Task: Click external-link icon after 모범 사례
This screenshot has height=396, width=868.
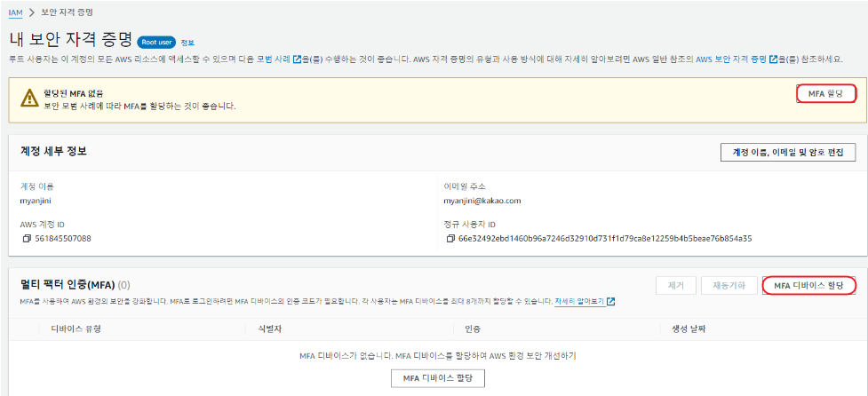Action: click(x=297, y=59)
